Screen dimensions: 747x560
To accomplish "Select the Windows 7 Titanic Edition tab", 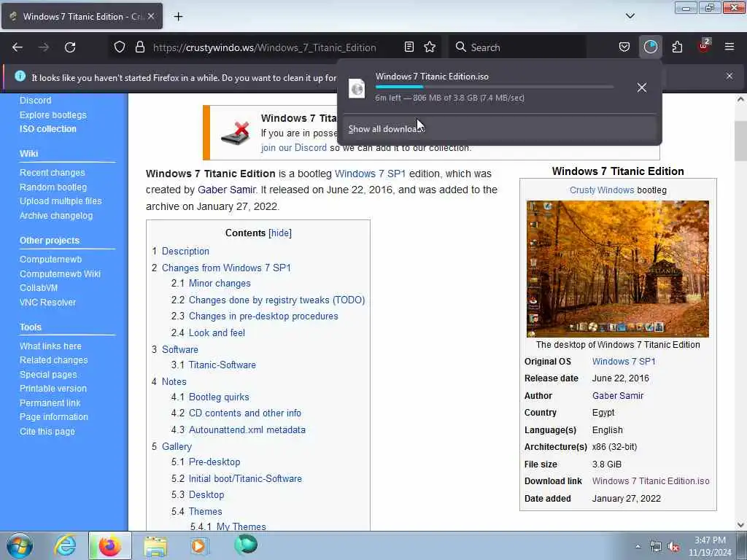I will tap(82, 16).
